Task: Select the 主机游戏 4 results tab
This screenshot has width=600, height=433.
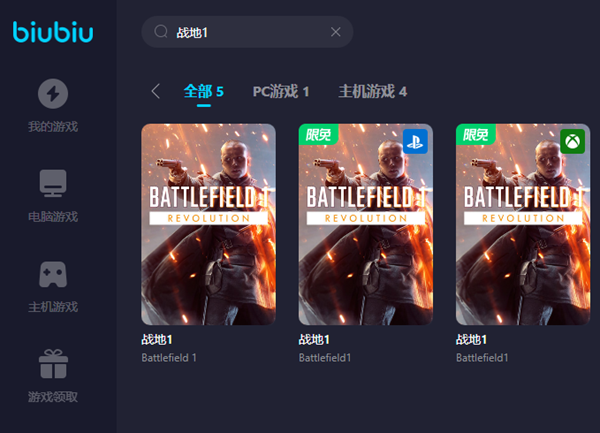Action: tap(372, 92)
